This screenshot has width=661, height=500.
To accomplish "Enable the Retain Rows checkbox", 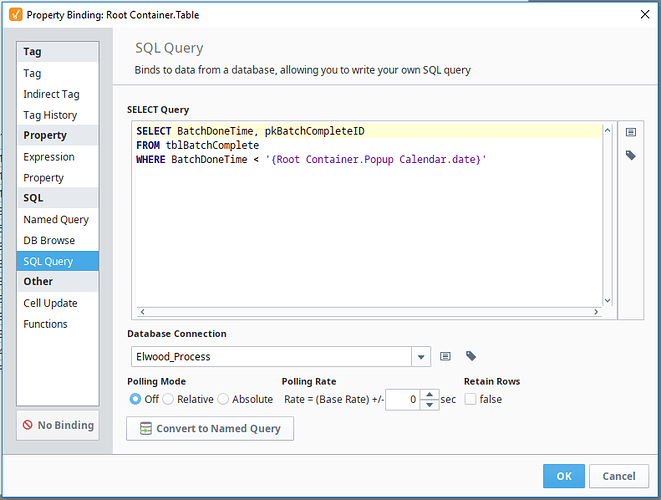I will point(470,399).
